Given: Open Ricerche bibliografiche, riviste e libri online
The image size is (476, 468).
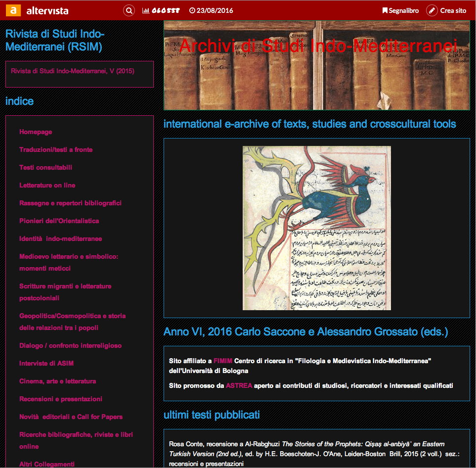Looking at the screenshot, I should point(76,441).
